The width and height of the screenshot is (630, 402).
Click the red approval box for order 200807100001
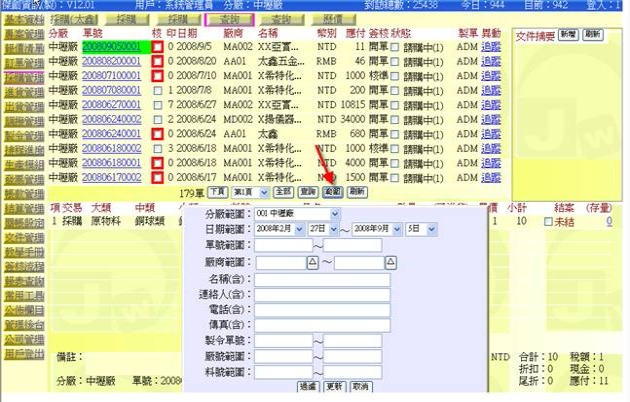pyautogui.click(x=157, y=76)
